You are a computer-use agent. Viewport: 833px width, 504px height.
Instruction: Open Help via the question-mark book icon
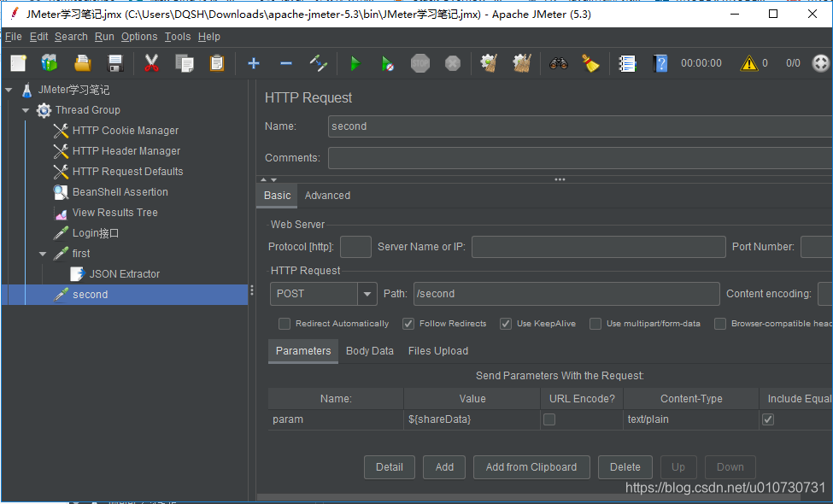(x=660, y=64)
